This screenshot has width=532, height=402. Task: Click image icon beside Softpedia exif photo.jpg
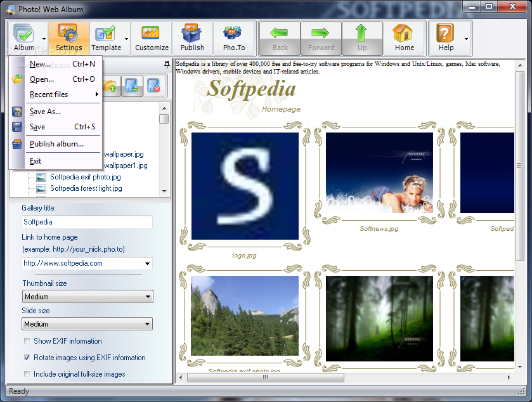[41, 177]
